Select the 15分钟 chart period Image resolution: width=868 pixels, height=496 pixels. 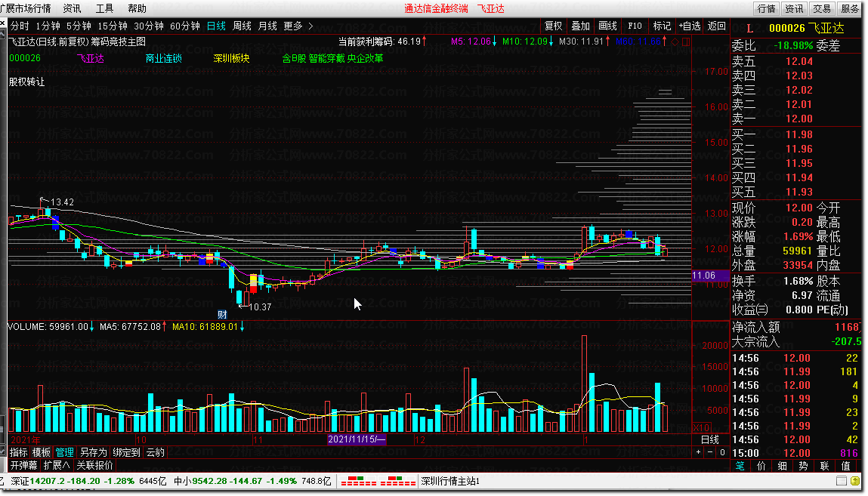[x=113, y=26]
